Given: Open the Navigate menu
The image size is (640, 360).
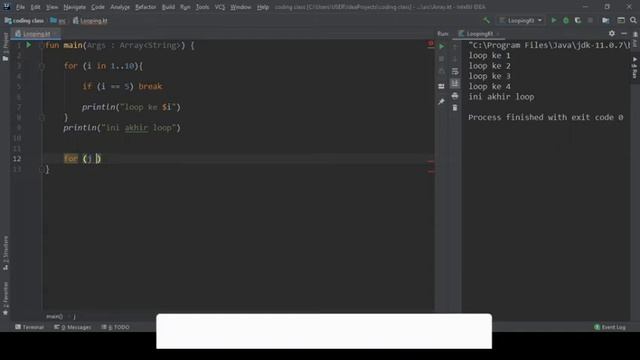Looking at the screenshot, I should pyautogui.click(x=74, y=7).
